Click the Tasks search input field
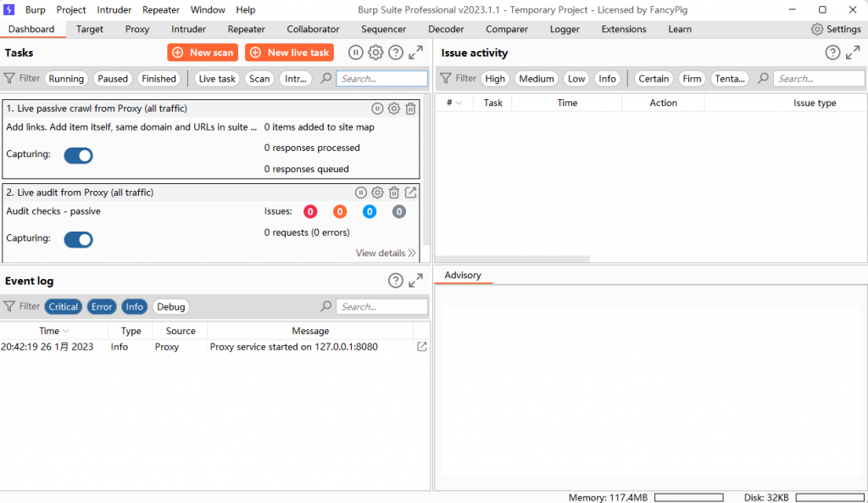The height and width of the screenshot is (503, 868). [382, 79]
